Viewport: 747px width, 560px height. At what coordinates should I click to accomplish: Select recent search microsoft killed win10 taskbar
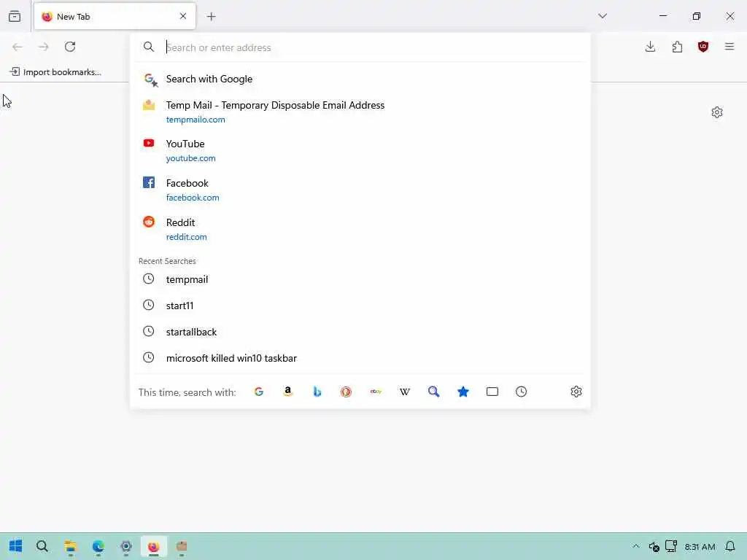point(360,358)
